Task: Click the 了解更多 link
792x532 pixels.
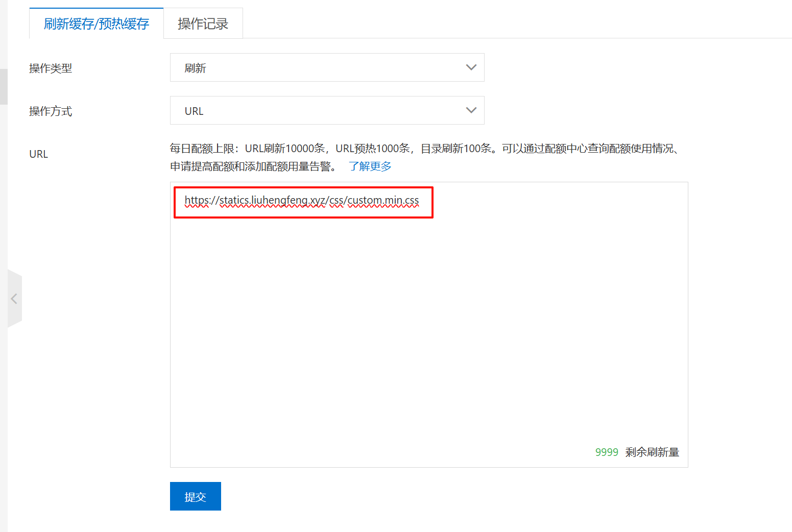Action: (x=370, y=165)
